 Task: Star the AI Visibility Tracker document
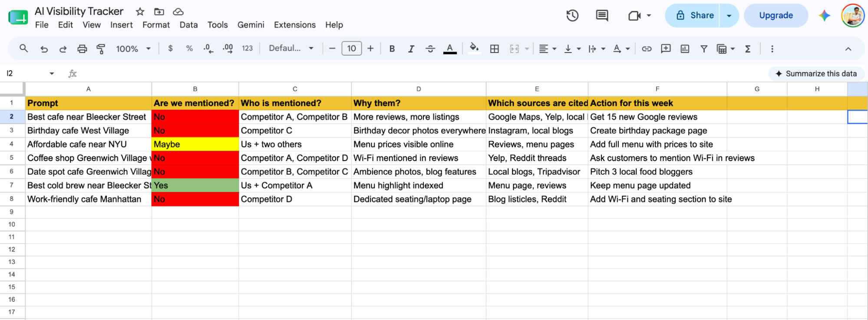[x=140, y=12]
